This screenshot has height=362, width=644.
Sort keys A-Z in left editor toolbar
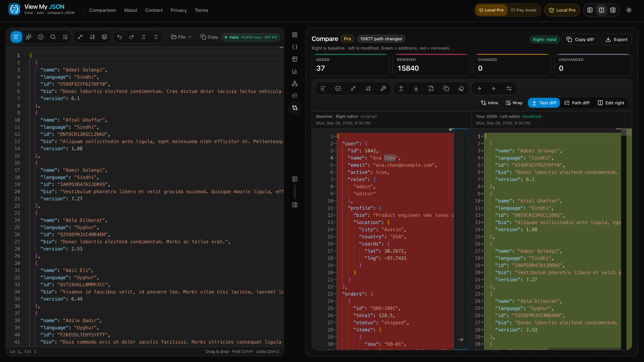(x=92, y=37)
